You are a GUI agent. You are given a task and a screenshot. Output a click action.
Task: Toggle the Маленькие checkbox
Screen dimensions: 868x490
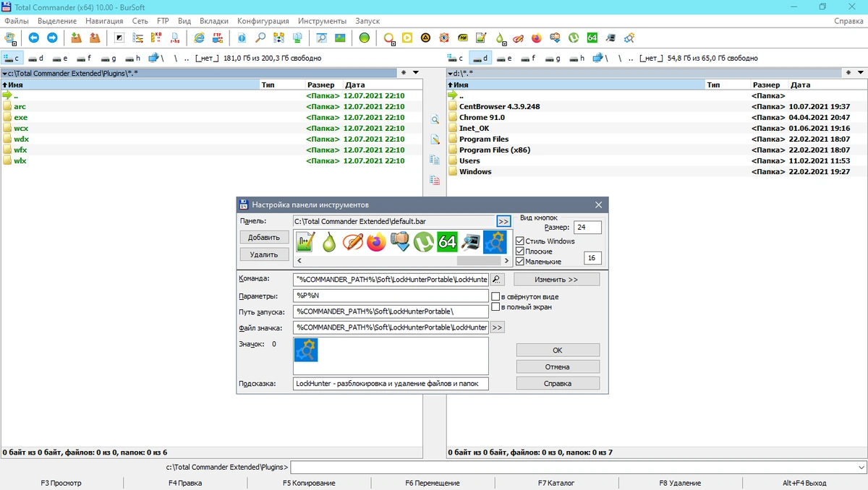click(520, 262)
